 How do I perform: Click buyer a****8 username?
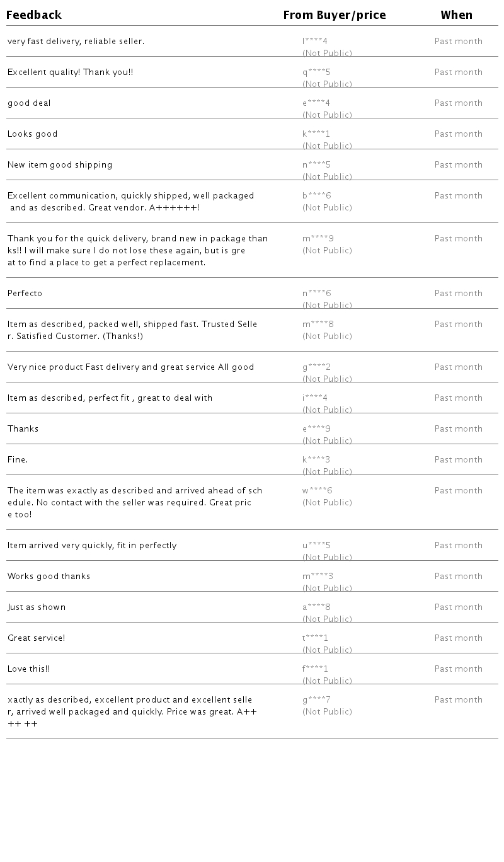point(316,607)
